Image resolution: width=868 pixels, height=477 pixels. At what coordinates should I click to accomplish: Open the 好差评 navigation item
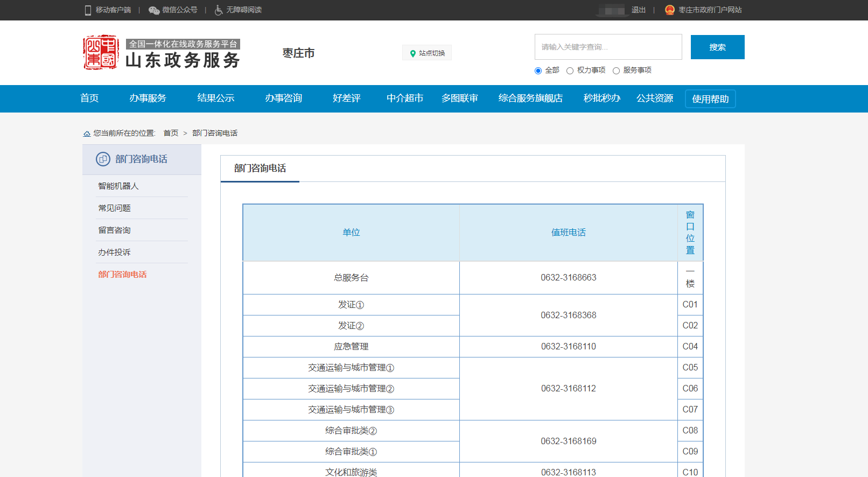[x=346, y=98]
